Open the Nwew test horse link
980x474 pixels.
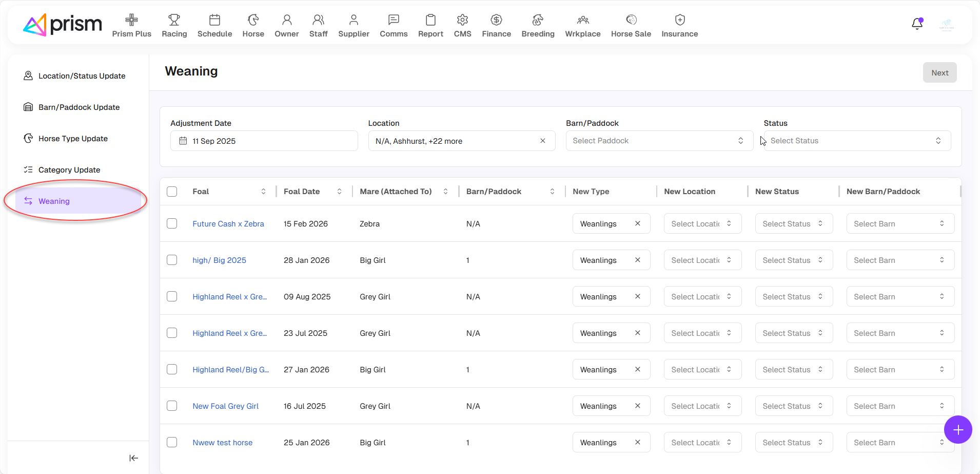click(x=222, y=443)
